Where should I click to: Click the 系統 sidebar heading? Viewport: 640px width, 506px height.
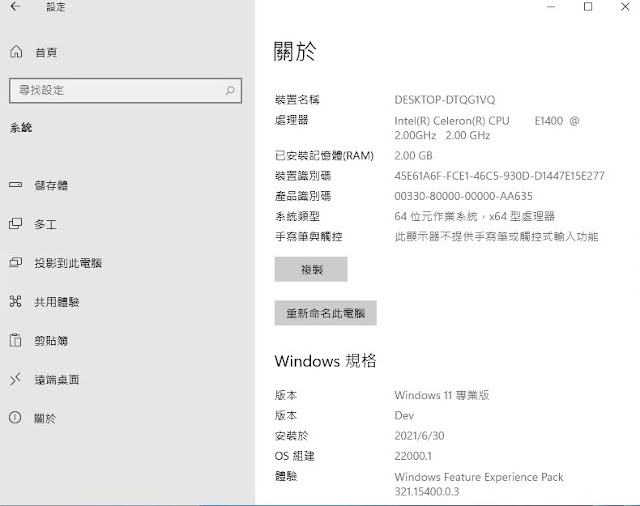[x=21, y=128]
